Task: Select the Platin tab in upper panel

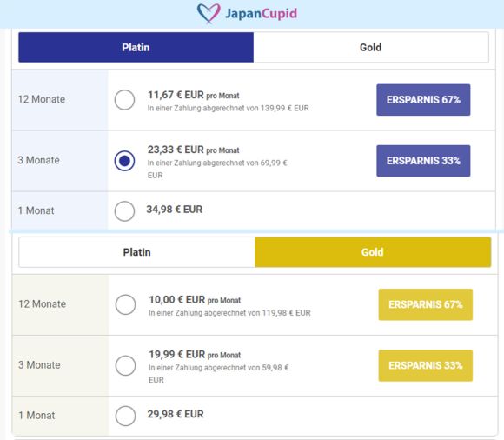Action: [136, 47]
